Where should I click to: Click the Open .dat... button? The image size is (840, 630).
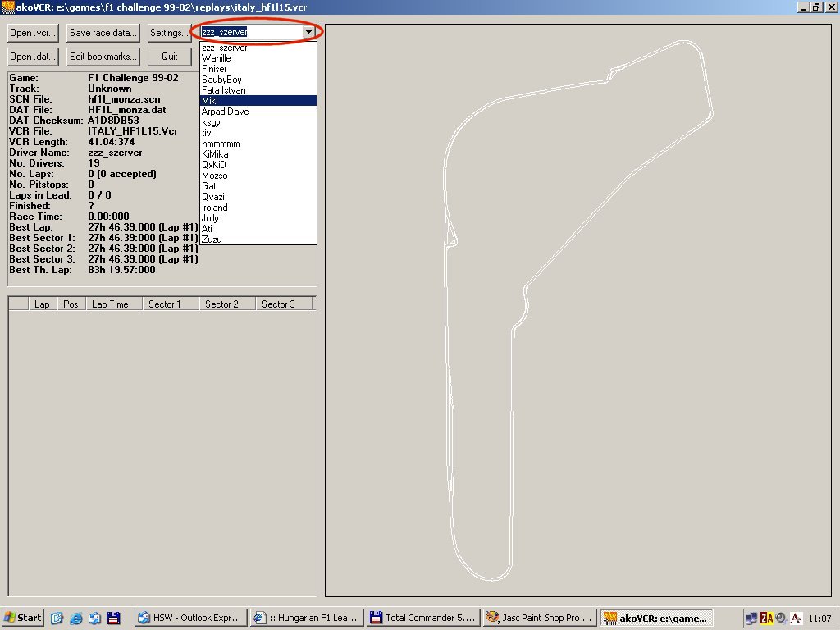click(x=33, y=57)
